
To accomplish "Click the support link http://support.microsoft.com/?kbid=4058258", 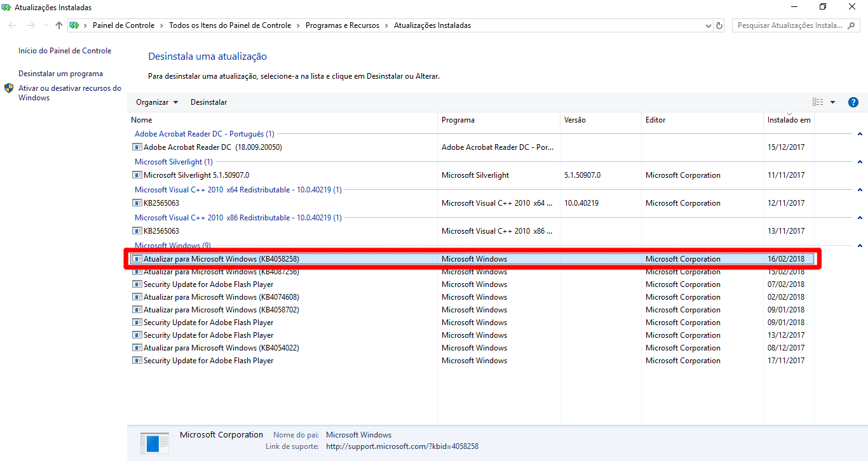I will [x=402, y=446].
